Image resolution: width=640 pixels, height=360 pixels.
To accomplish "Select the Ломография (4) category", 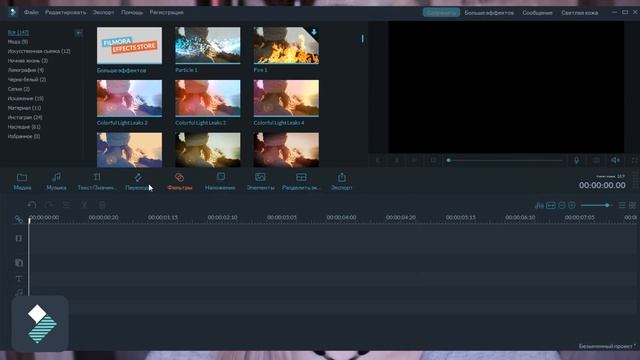I will (x=25, y=70).
